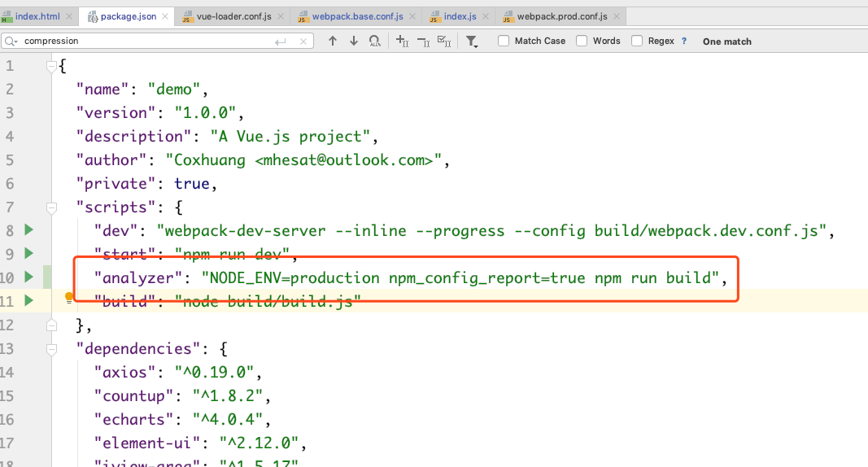Click the "^2.12.0" version value

click(259, 443)
